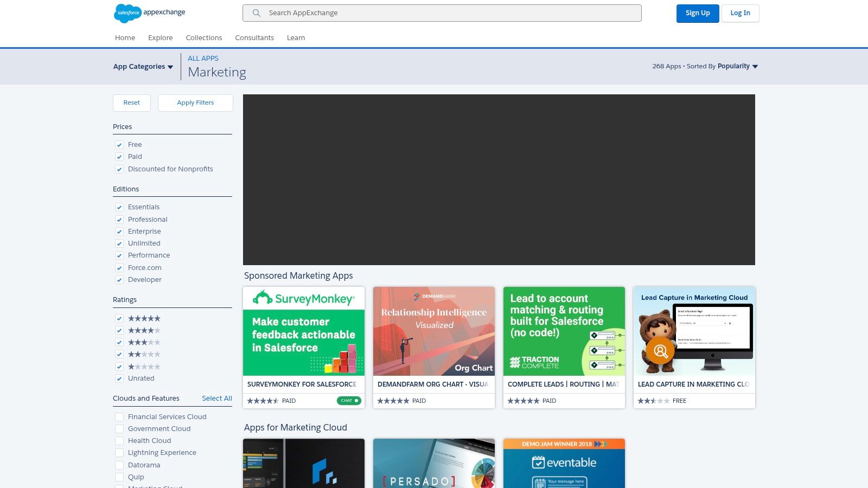
Task: Toggle the Performance edition checkbox
Action: click(119, 255)
